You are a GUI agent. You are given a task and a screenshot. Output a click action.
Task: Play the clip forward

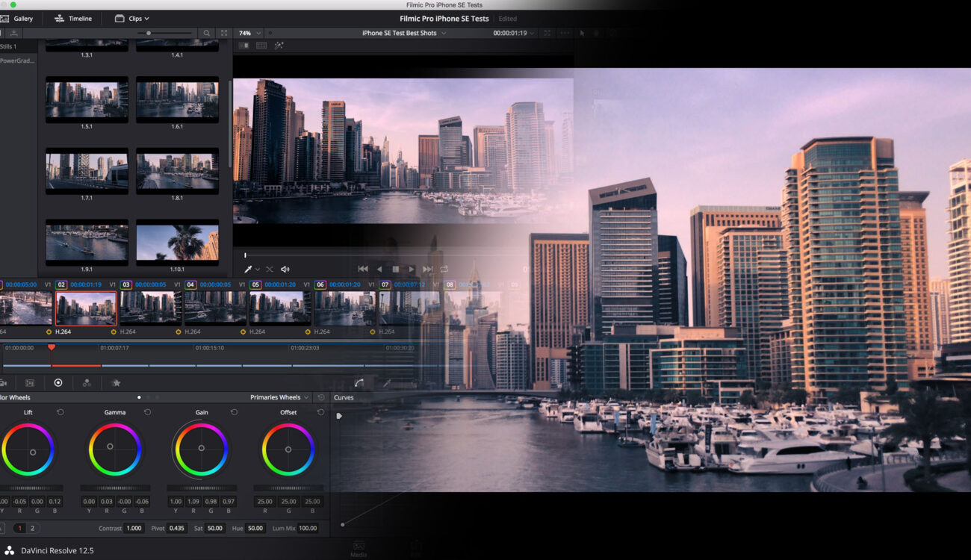(x=412, y=269)
